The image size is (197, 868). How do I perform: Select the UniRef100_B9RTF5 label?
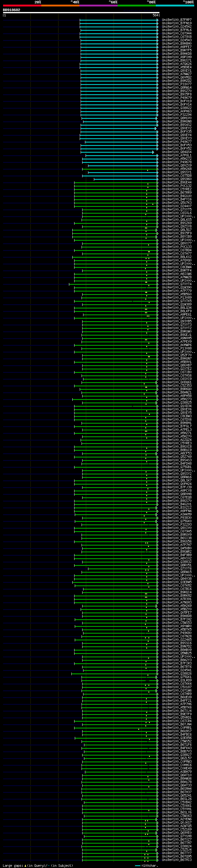tap(177, 50)
